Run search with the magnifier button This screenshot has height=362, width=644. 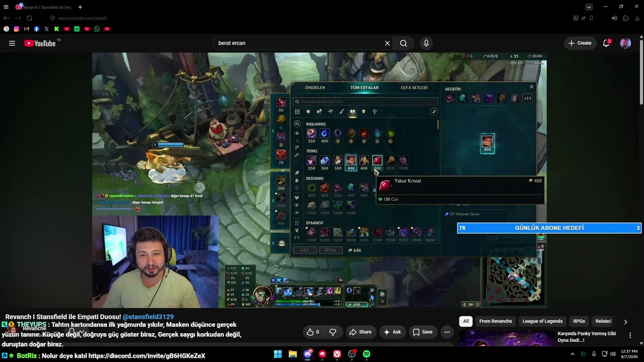tap(404, 43)
